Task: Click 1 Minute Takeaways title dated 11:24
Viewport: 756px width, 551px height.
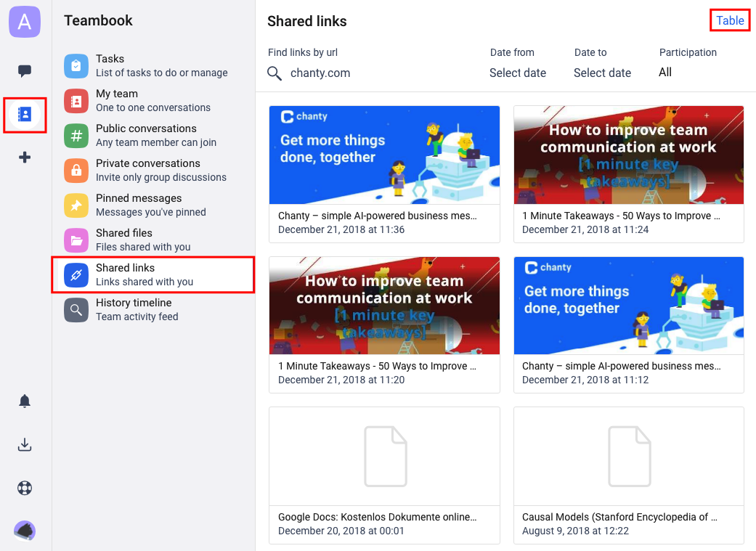Action: click(x=621, y=216)
